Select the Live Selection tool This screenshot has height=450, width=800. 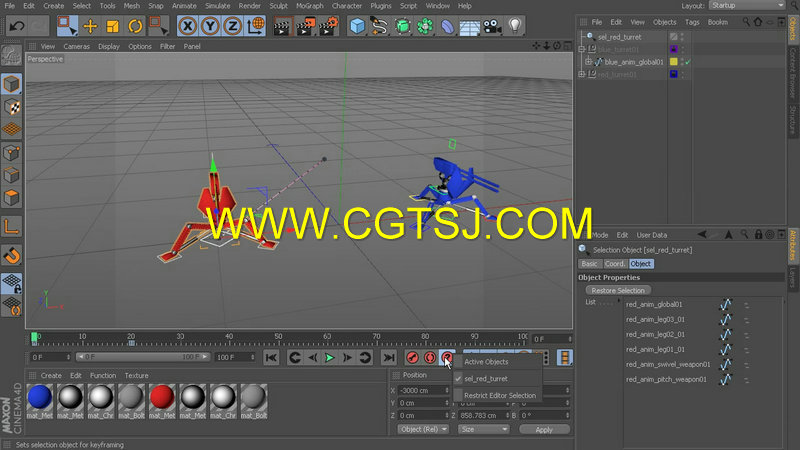[67, 26]
